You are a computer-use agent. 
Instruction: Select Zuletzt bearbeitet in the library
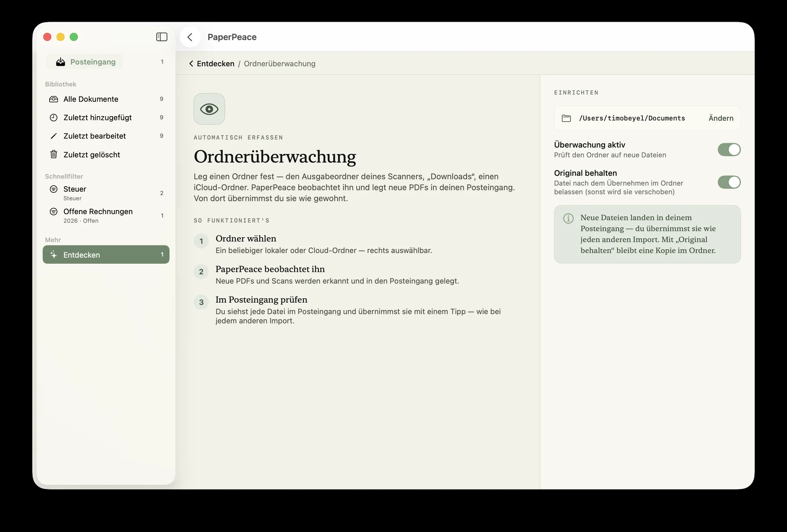106,136
